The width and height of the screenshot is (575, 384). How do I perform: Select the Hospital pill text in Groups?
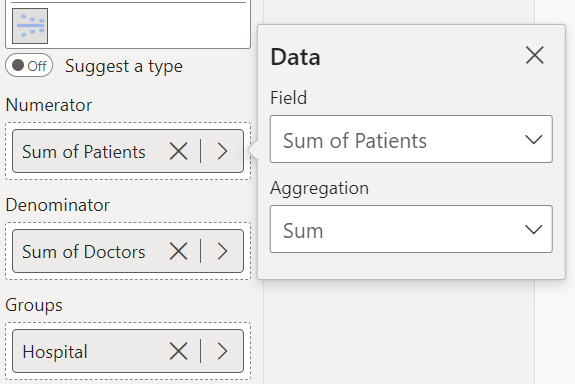(55, 352)
